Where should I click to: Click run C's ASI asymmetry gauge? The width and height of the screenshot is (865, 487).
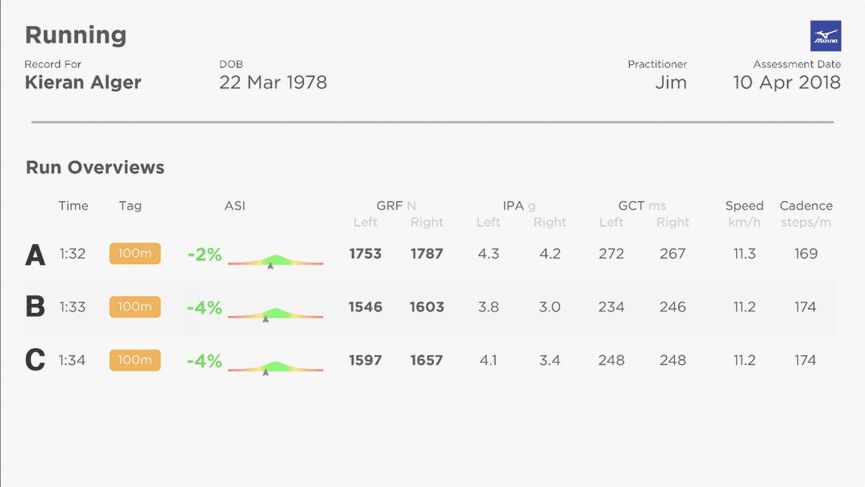pos(275,367)
